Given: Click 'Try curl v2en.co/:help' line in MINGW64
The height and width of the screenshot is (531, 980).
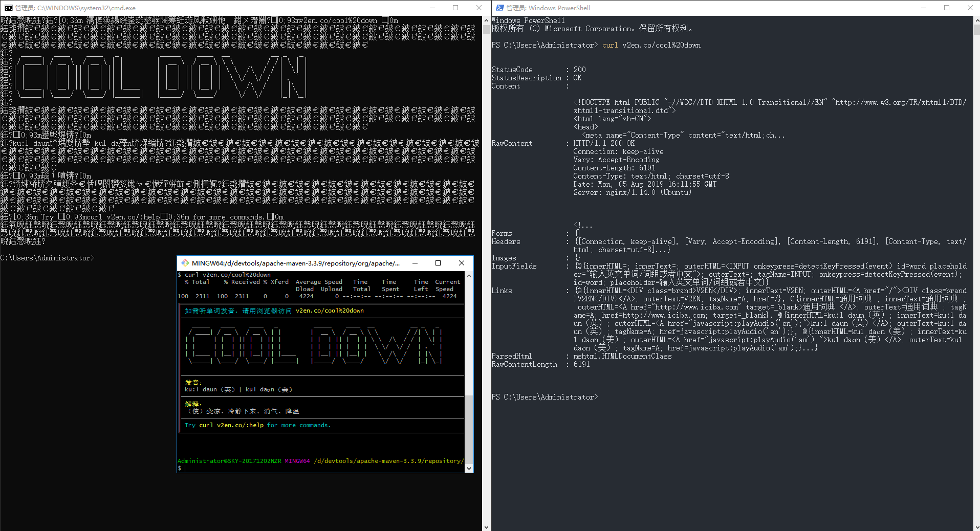Looking at the screenshot, I should coord(258,425).
